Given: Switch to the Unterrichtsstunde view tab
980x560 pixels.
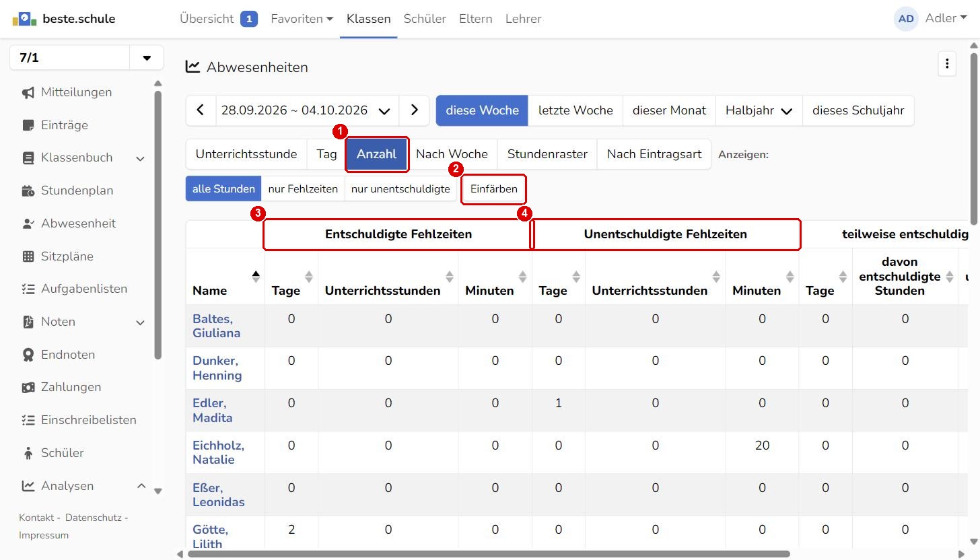Looking at the screenshot, I should 246,154.
